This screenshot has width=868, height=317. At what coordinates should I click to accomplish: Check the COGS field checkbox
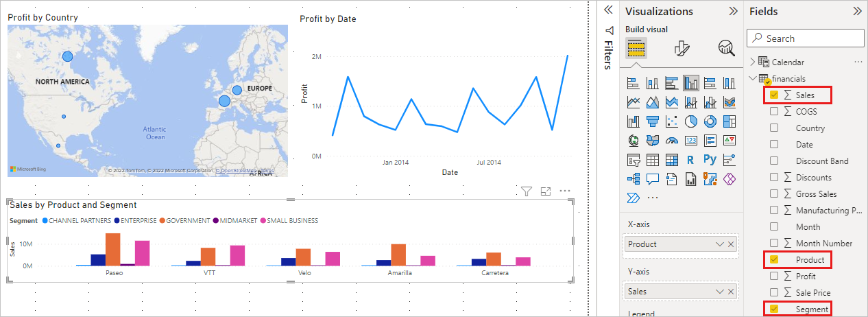coord(774,111)
